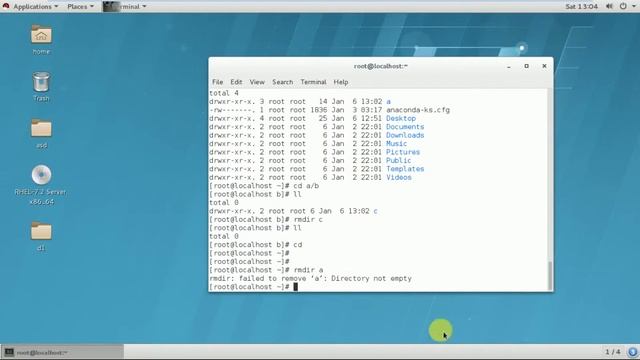Screen dimensions: 640x360
Task: Click the 1 / 4 workspace switcher
Action: coord(612,352)
